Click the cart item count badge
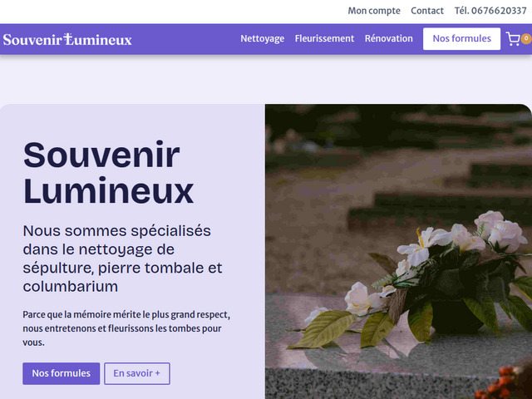The width and height of the screenshot is (532, 399). coord(527,39)
